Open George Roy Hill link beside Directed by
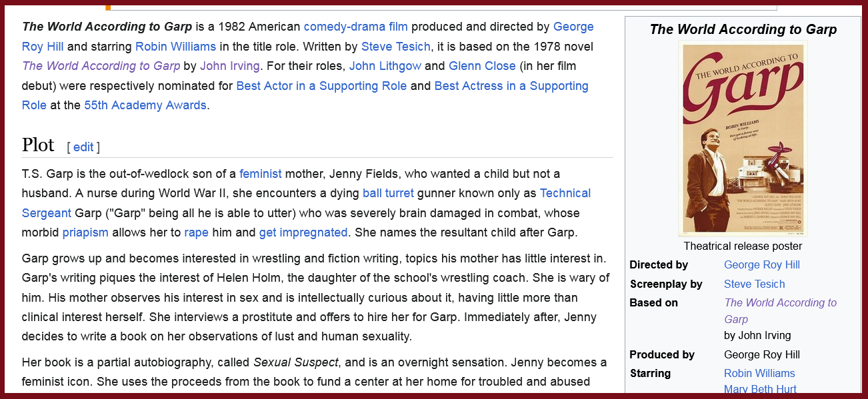This screenshot has width=868, height=399. click(762, 265)
